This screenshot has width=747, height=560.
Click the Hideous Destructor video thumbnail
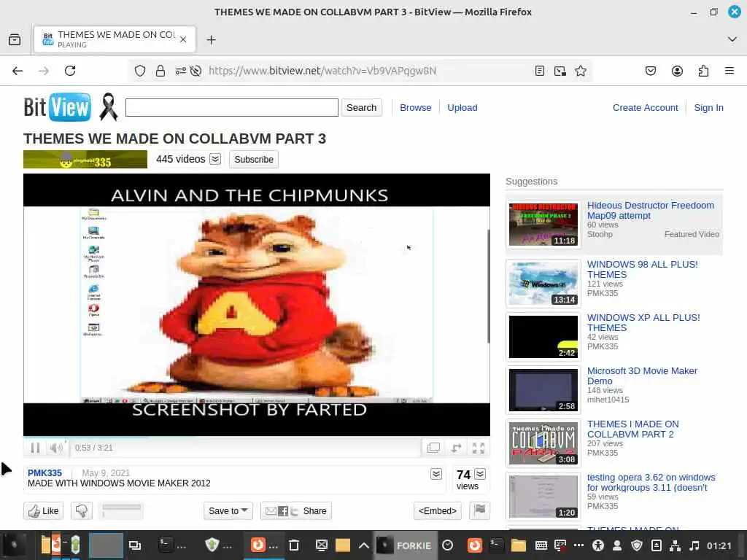[x=543, y=225]
